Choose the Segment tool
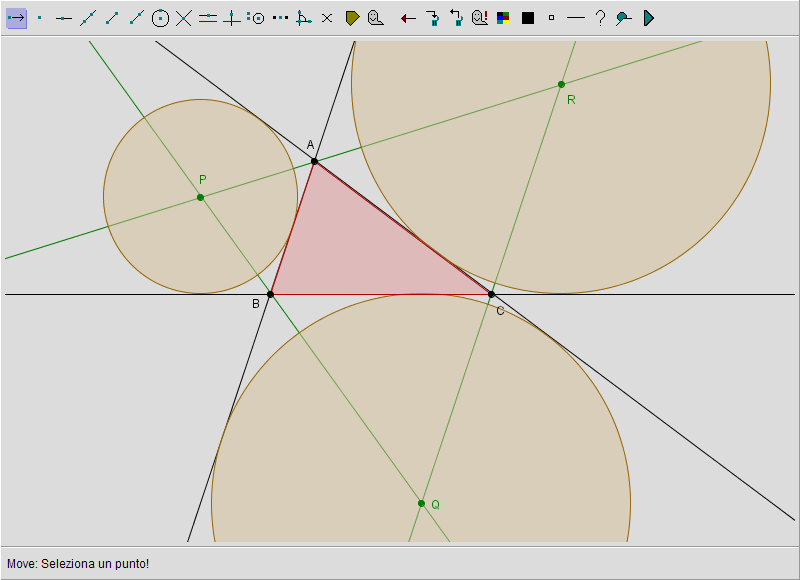Image resolution: width=800 pixels, height=580 pixels. tap(112, 18)
